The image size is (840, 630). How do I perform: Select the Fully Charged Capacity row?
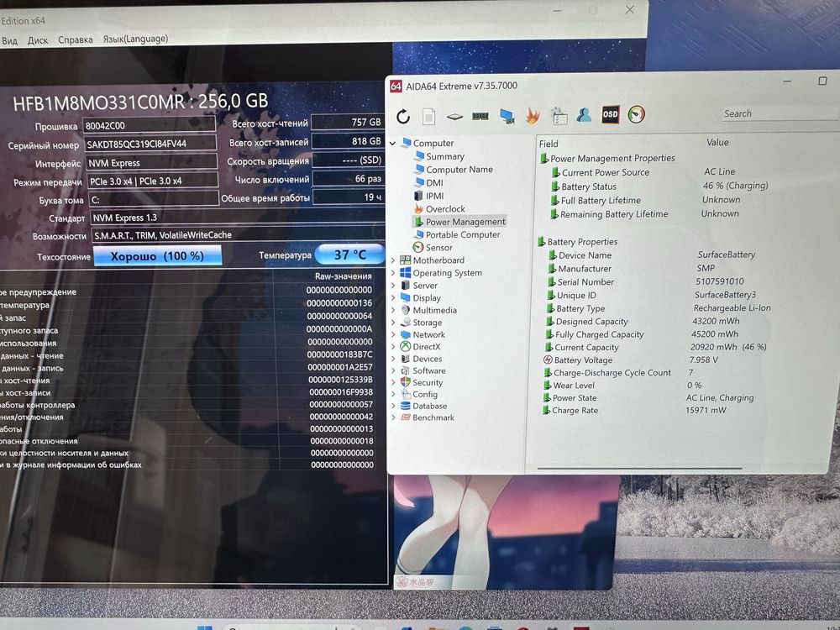pos(641,334)
